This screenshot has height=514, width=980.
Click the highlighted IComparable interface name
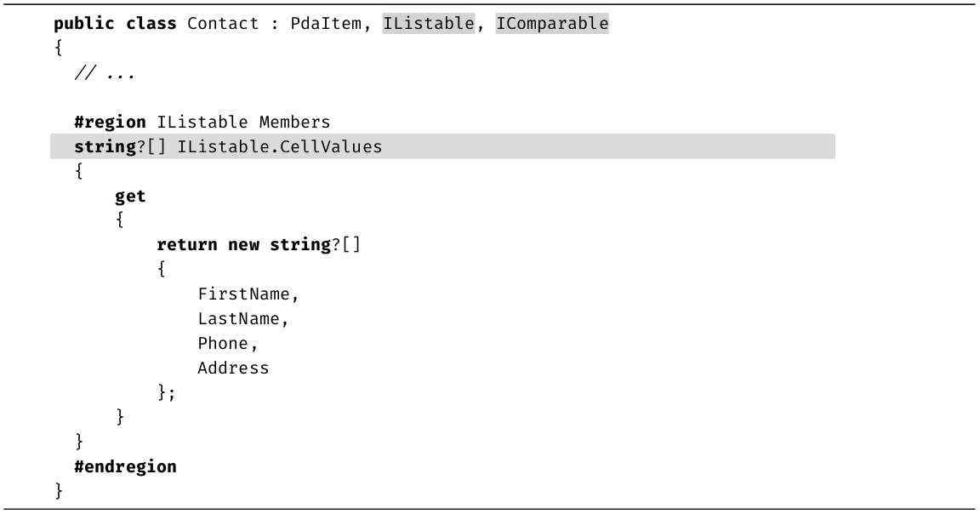(x=552, y=24)
